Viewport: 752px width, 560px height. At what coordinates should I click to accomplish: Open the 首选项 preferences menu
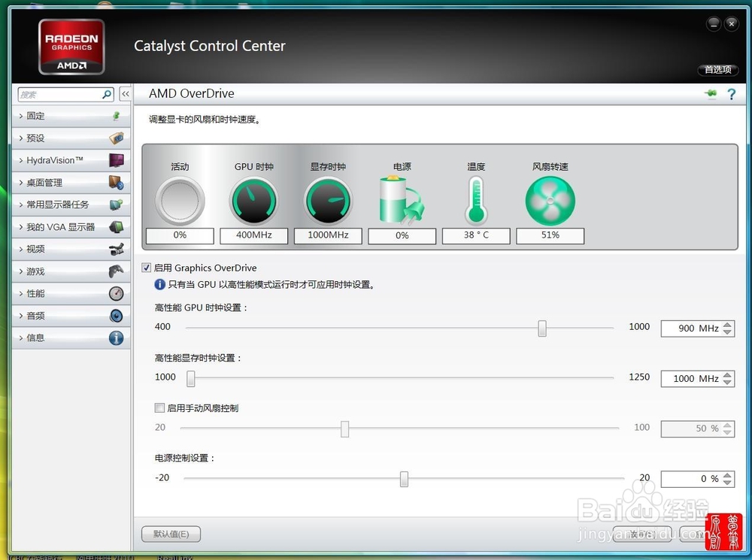click(x=717, y=69)
